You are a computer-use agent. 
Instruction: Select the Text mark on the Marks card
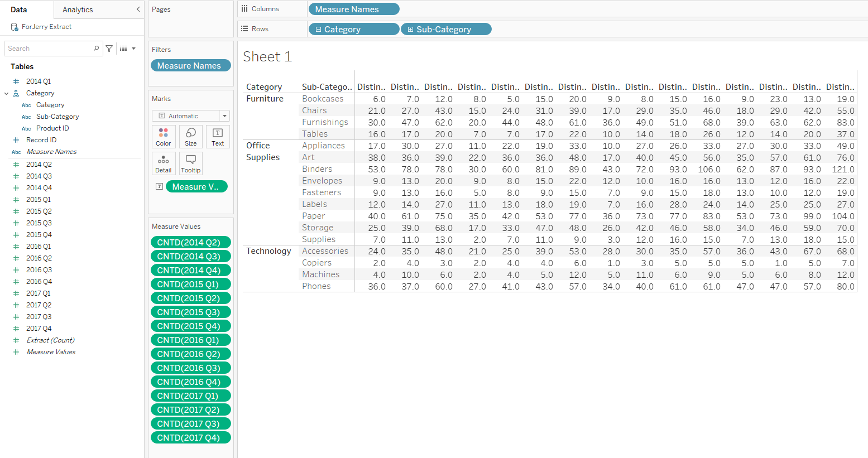218,136
